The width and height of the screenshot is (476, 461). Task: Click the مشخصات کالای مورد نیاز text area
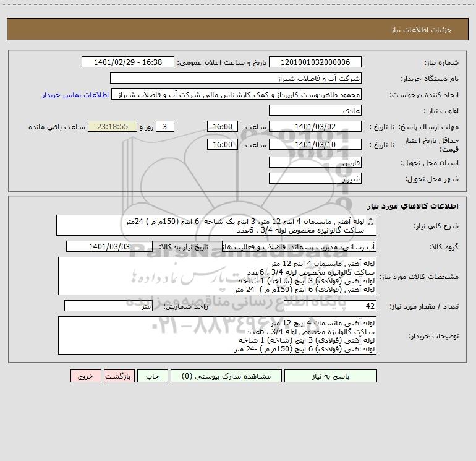coord(217,276)
